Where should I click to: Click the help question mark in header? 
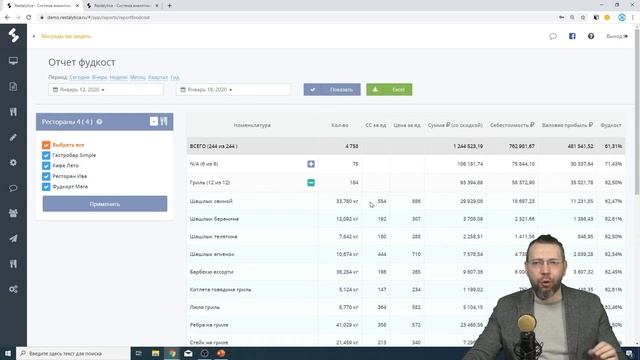591,36
